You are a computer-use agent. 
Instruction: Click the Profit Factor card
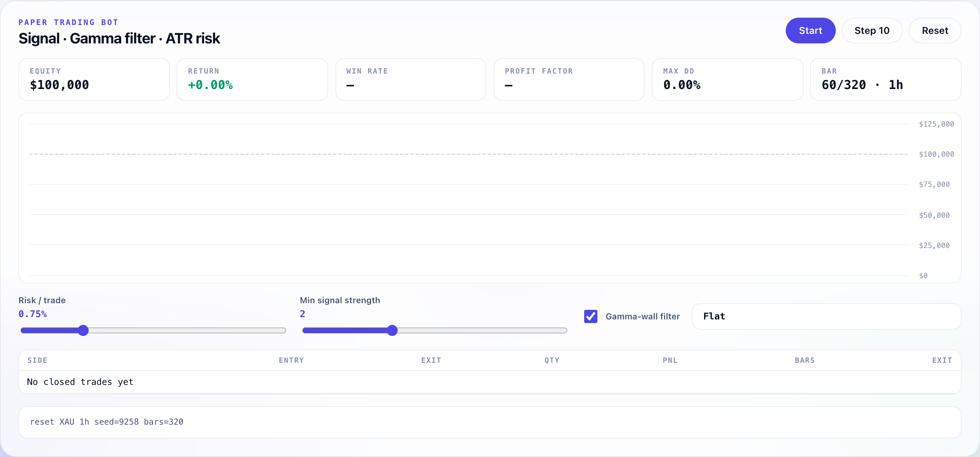[569, 79]
